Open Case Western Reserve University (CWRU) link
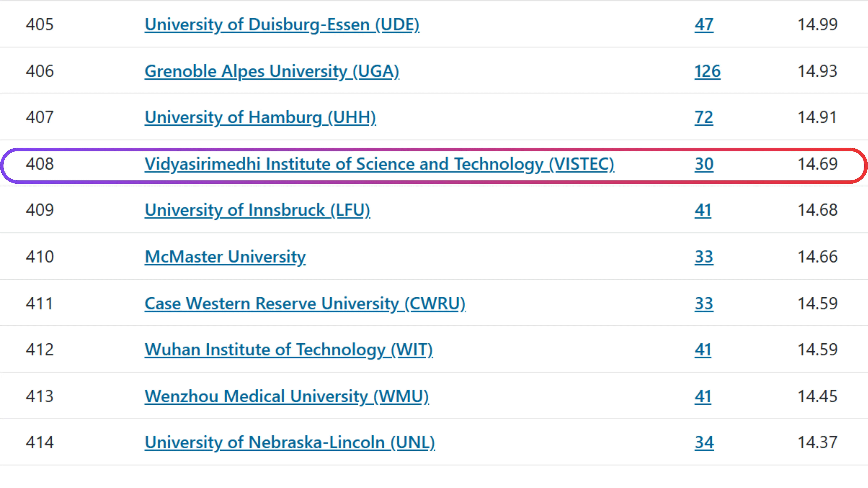 coord(305,304)
